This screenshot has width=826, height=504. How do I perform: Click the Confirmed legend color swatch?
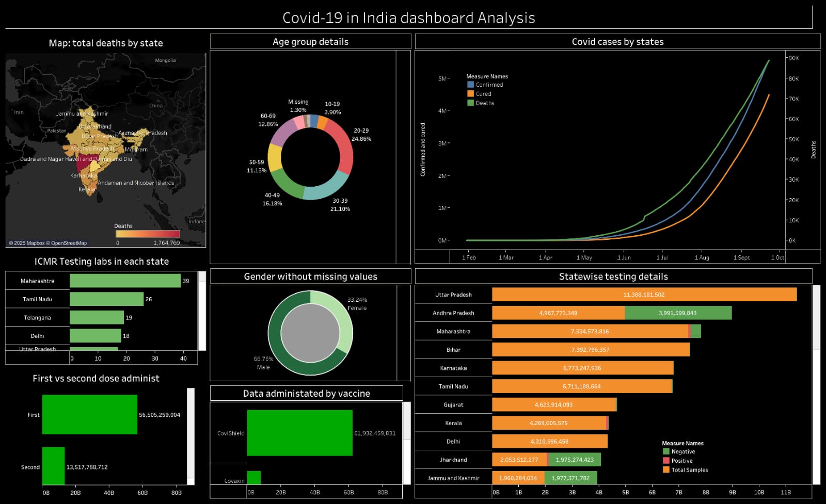pos(470,85)
